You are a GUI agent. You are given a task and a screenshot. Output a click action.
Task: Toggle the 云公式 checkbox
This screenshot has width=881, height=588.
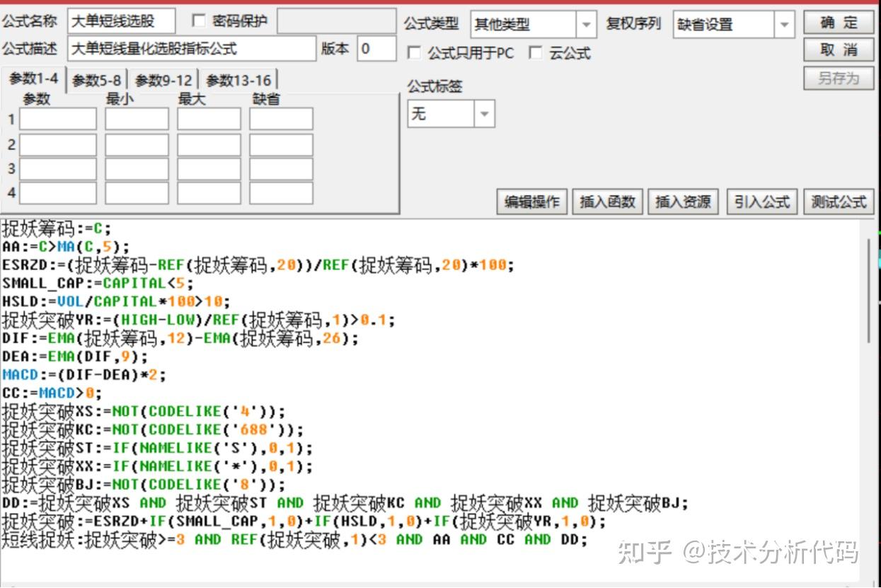536,53
